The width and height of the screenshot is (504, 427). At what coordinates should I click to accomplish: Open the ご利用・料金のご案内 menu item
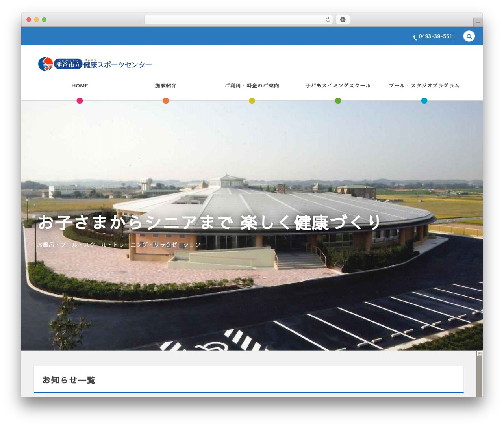252,85
